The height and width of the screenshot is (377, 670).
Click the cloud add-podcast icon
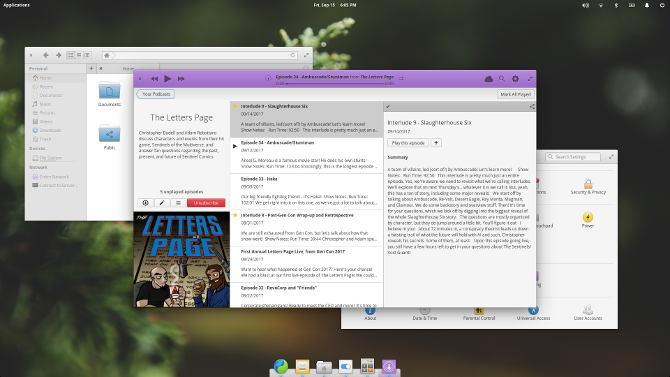tap(489, 79)
